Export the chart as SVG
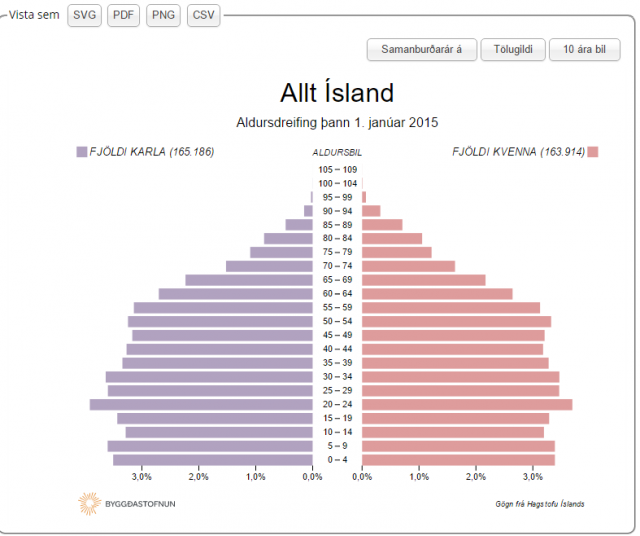The height and width of the screenshot is (536, 640). 84,16
